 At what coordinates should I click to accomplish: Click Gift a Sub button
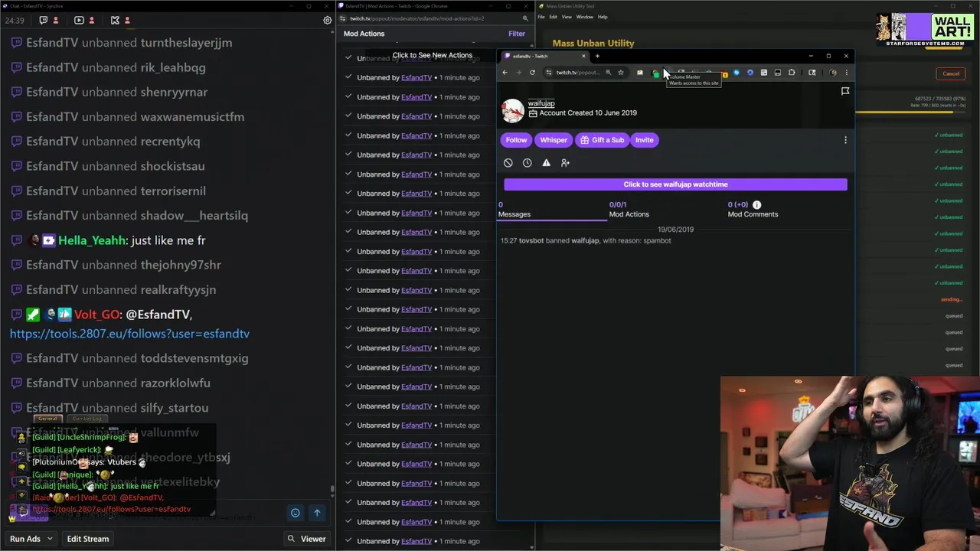602,140
